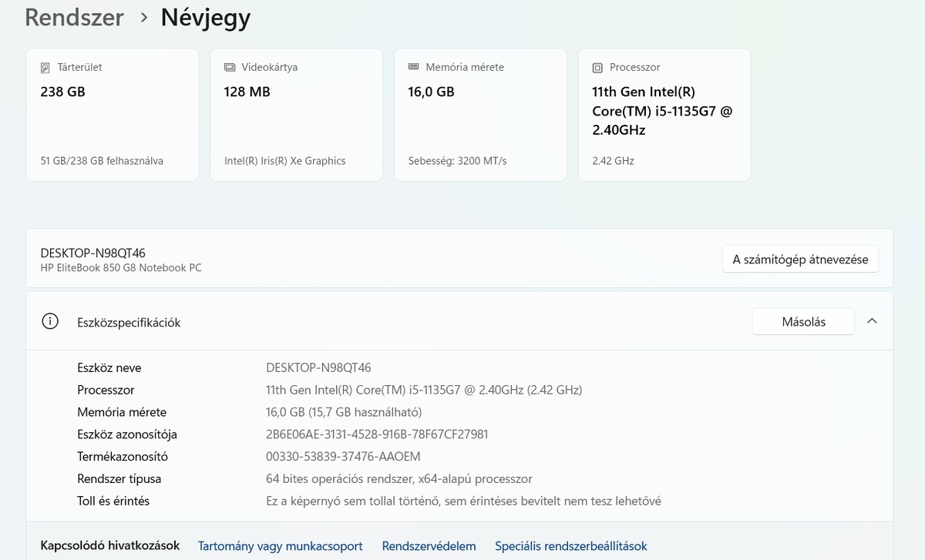Viewport: 925px width, 560px height.
Task: Click the storage (Tárterület) drive icon
Action: (x=45, y=68)
